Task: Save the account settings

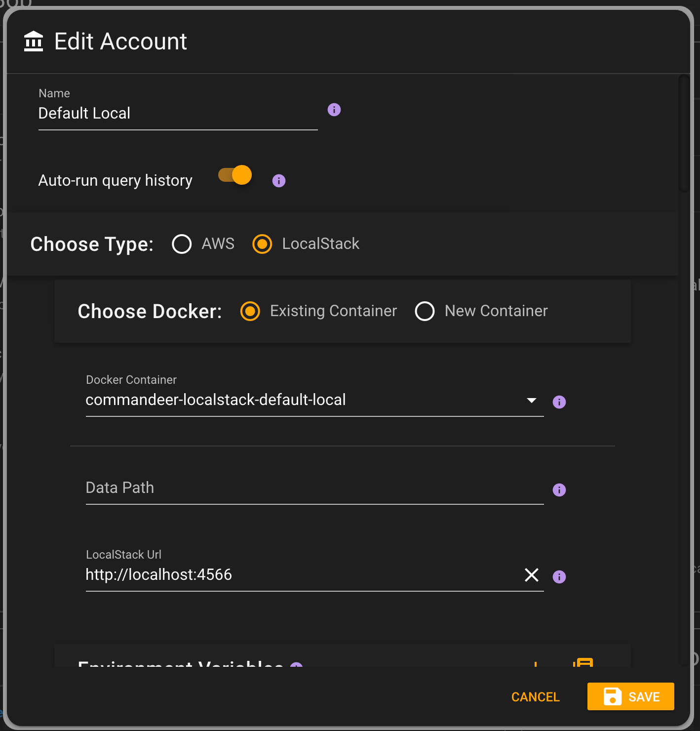Action: point(631,696)
